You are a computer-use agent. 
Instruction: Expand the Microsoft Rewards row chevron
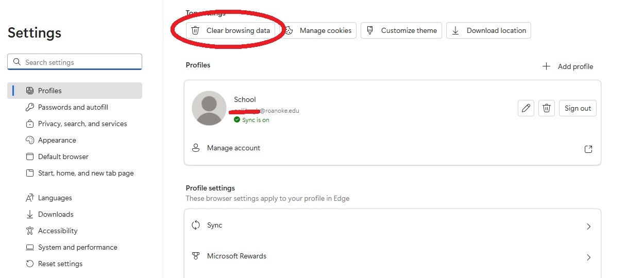tap(588, 257)
